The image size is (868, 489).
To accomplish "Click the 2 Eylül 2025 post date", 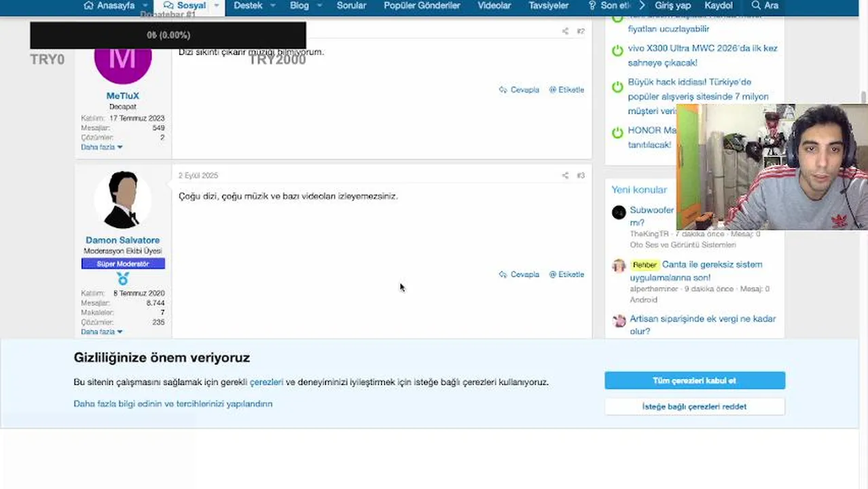I will pyautogui.click(x=198, y=175).
